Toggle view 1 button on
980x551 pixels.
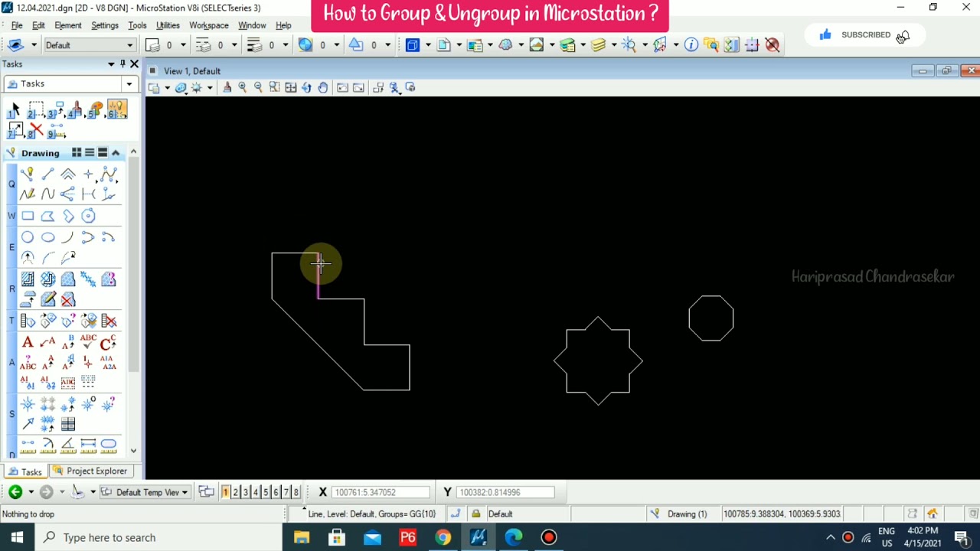(x=225, y=492)
